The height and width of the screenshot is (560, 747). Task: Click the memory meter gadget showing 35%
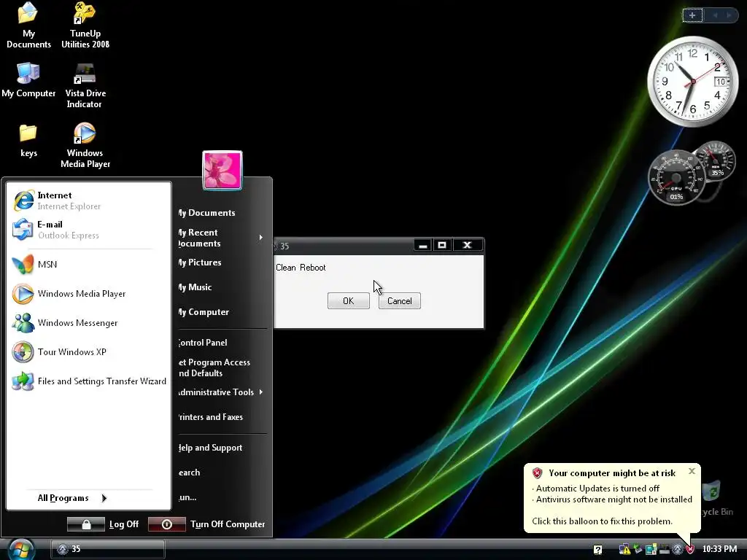click(x=715, y=162)
